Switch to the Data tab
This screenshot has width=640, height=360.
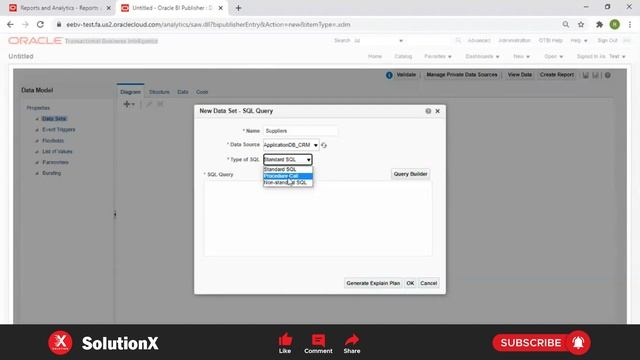pos(182,92)
